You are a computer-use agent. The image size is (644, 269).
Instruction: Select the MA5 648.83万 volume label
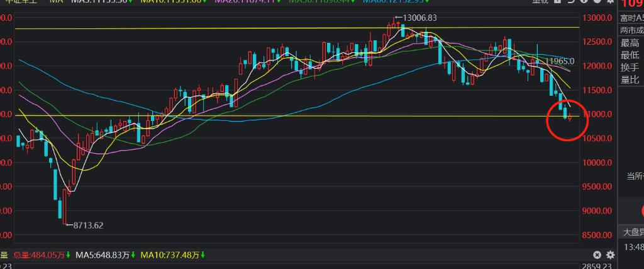click(101, 255)
